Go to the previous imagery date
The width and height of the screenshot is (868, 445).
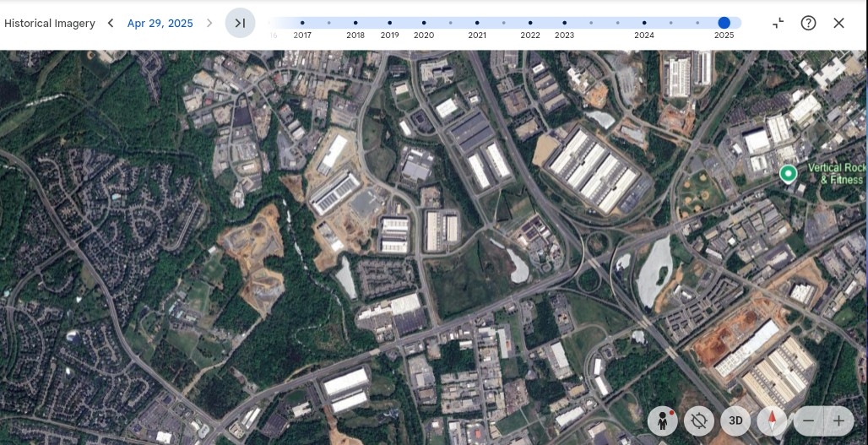[x=111, y=23]
